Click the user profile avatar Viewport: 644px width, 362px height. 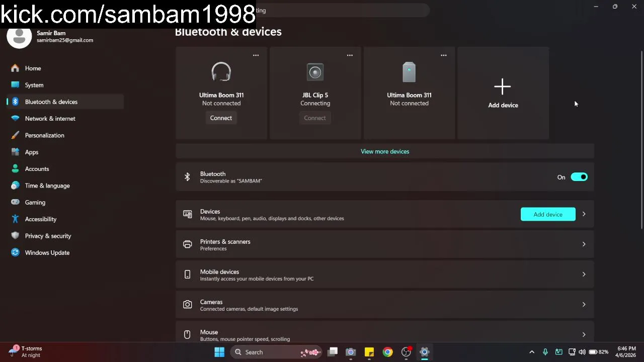[19, 36]
